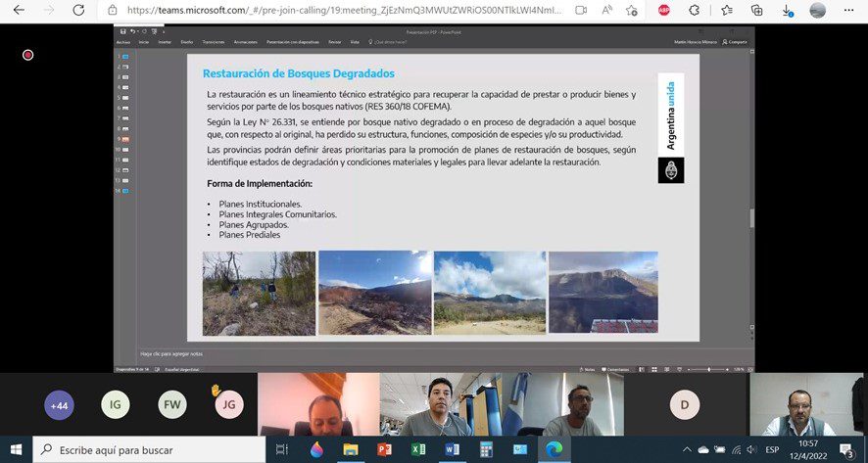Screen dimensions: 868x463
Task: Open Excel from the Windows taskbar
Action: [x=418, y=449]
